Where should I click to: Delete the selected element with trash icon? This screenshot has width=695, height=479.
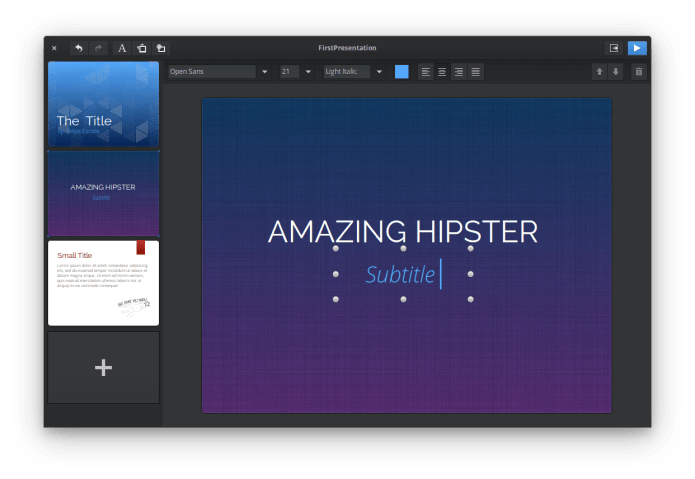coord(639,72)
